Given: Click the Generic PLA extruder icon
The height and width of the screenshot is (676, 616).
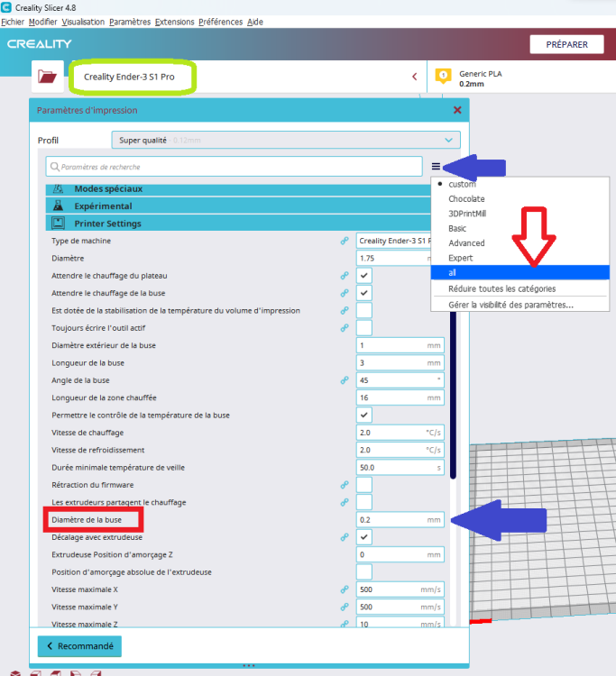Looking at the screenshot, I should [443, 77].
